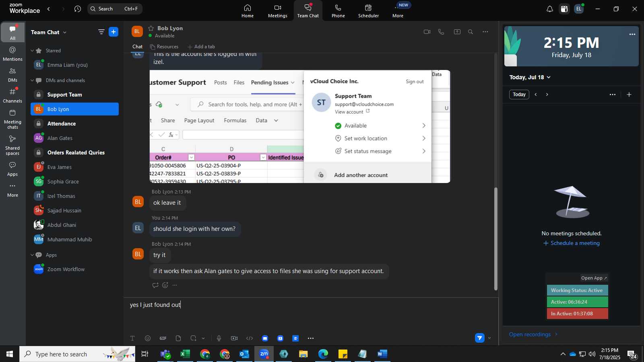
Task: Open the shared screenshot image in chat
Action: (x=300, y=127)
